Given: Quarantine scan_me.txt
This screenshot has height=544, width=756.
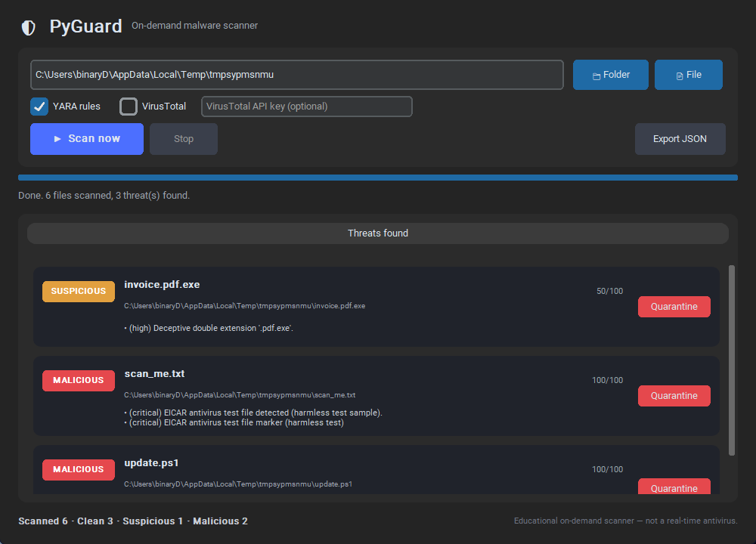Looking at the screenshot, I should pyautogui.click(x=674, y=396).
